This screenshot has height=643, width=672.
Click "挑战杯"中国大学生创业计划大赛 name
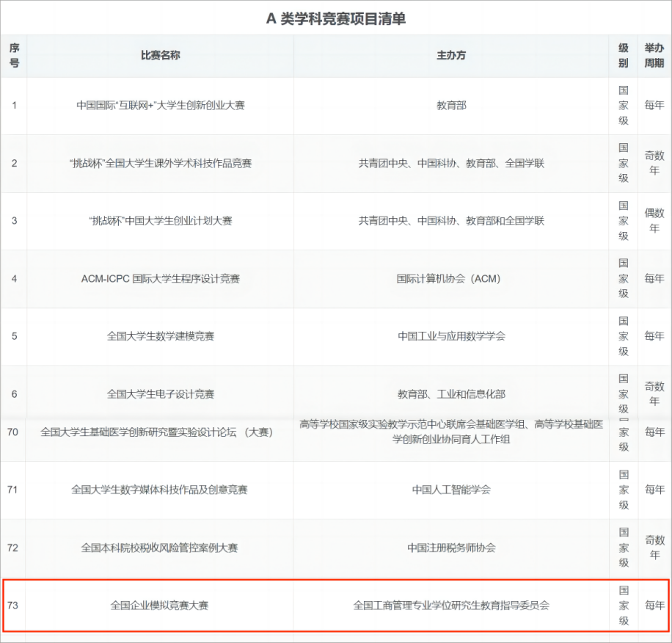(160, 221)
